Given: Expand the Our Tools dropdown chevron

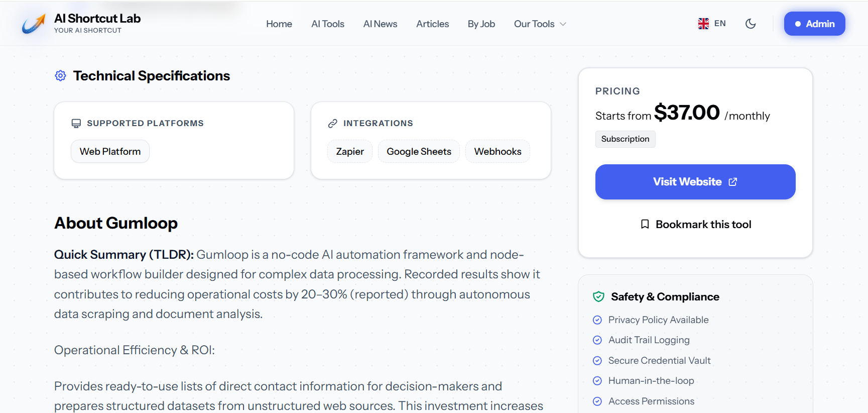Looking at the screenshot, I should pos(563,24).
